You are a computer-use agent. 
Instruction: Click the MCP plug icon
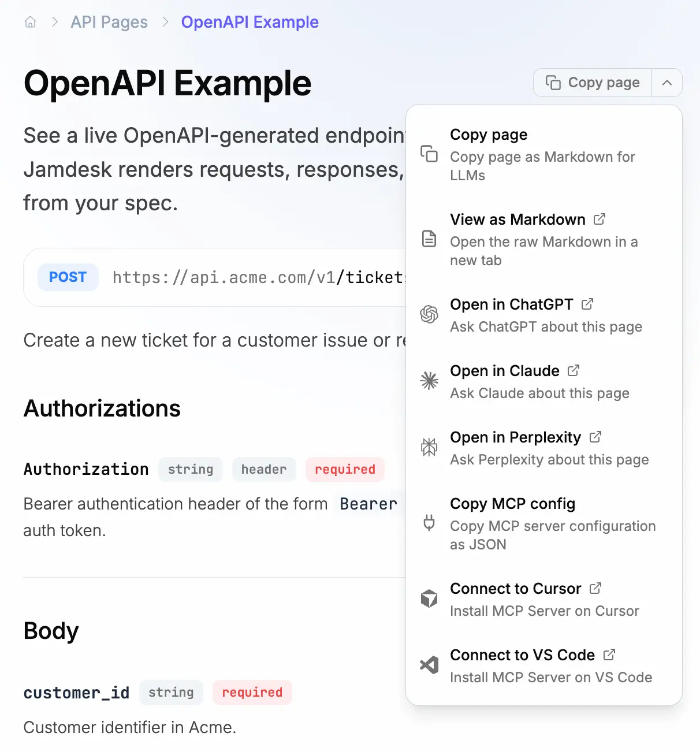tap(429, 523)
